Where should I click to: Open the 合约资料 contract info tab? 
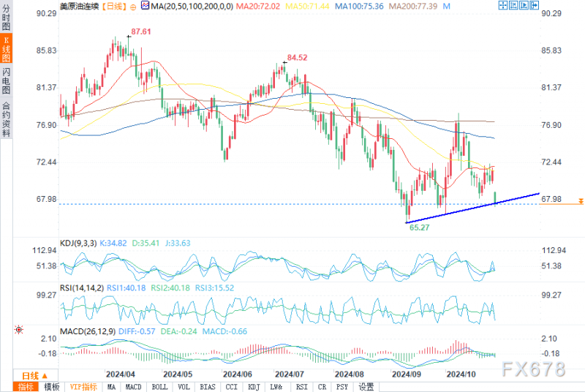pos(6,118)
